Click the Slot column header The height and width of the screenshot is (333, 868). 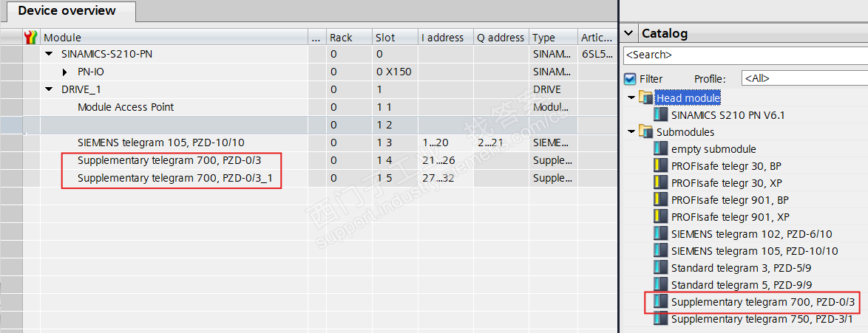(395, 38)
